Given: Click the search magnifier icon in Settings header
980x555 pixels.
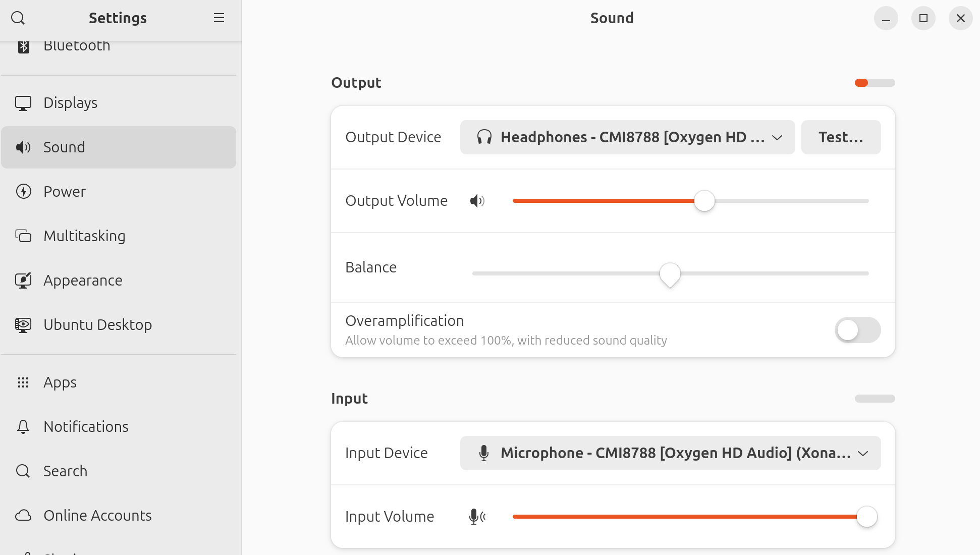Looking at the screenshot, I should 18,18.
